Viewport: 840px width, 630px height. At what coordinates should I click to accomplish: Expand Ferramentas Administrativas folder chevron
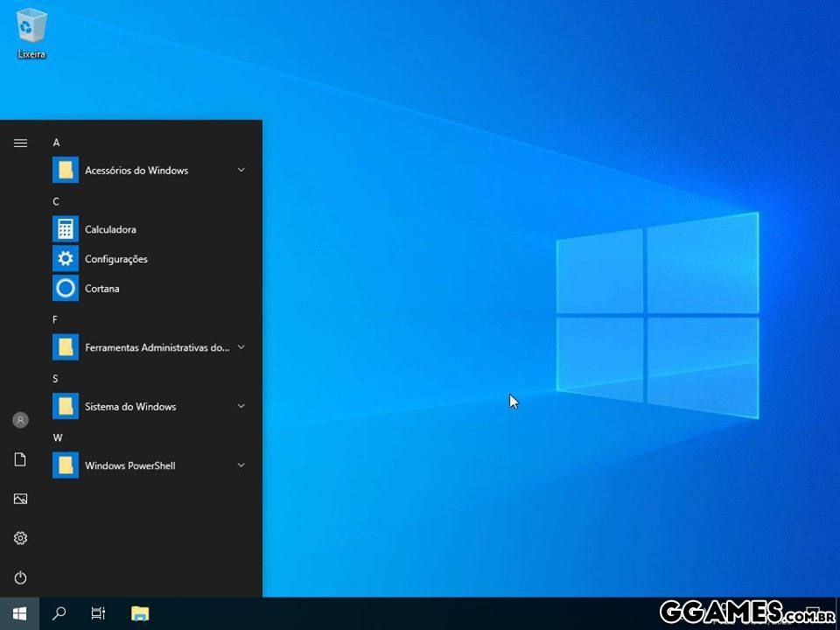coord(241,347)
